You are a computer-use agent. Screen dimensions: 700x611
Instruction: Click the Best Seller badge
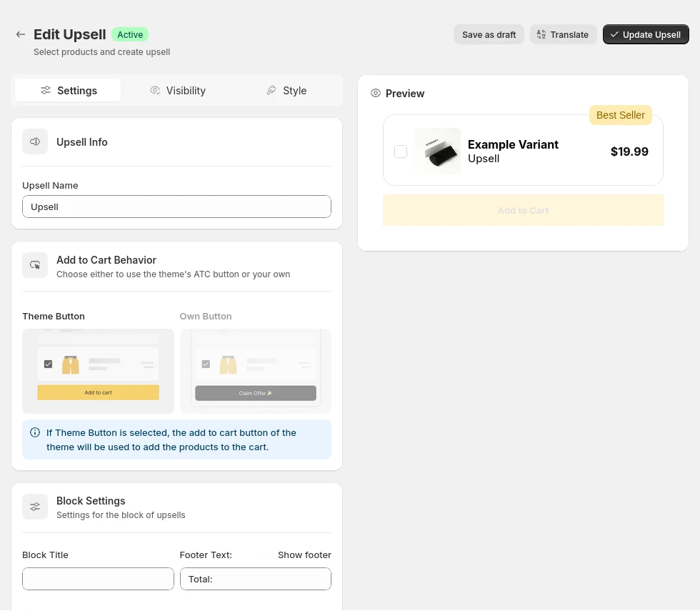pos(621,115)
